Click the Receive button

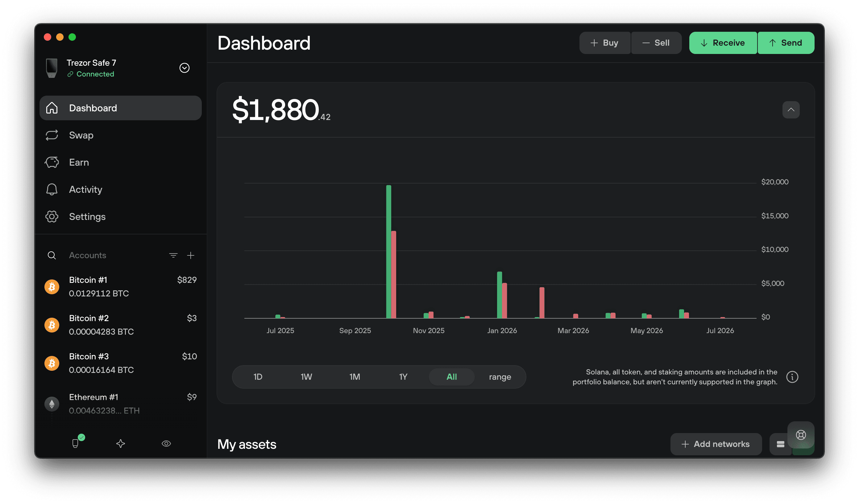(723, 43)
